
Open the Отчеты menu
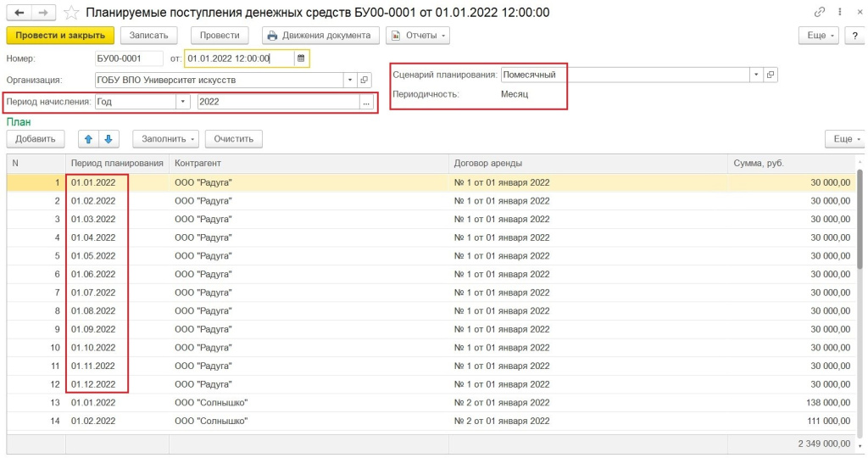pyautogui.click(x=418, y=36)
